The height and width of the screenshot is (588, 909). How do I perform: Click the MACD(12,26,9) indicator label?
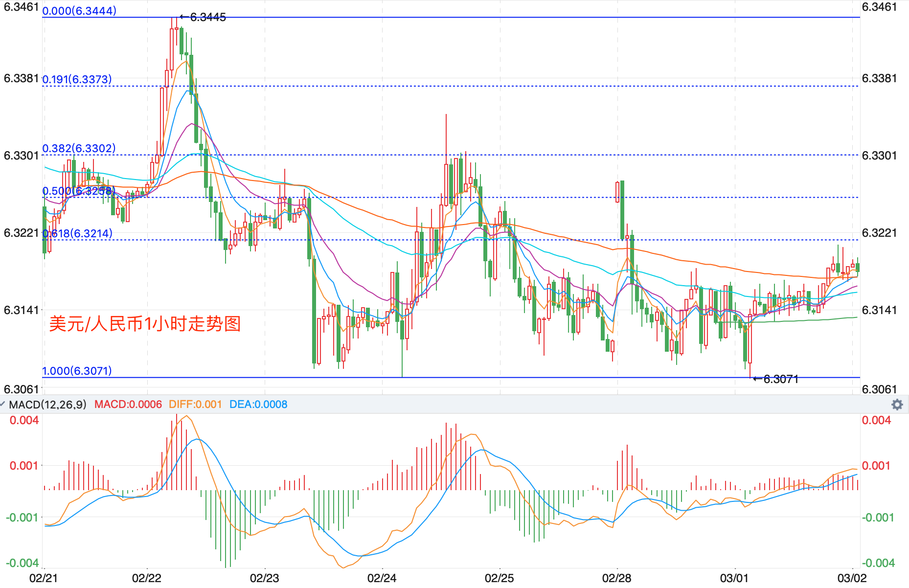(x=47, y=405)
